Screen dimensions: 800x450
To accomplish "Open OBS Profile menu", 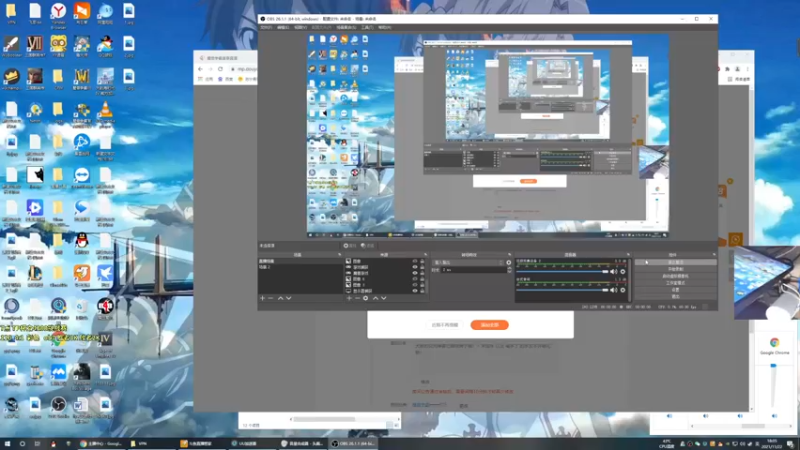I will pyautogui.click(x=321, y=28).
